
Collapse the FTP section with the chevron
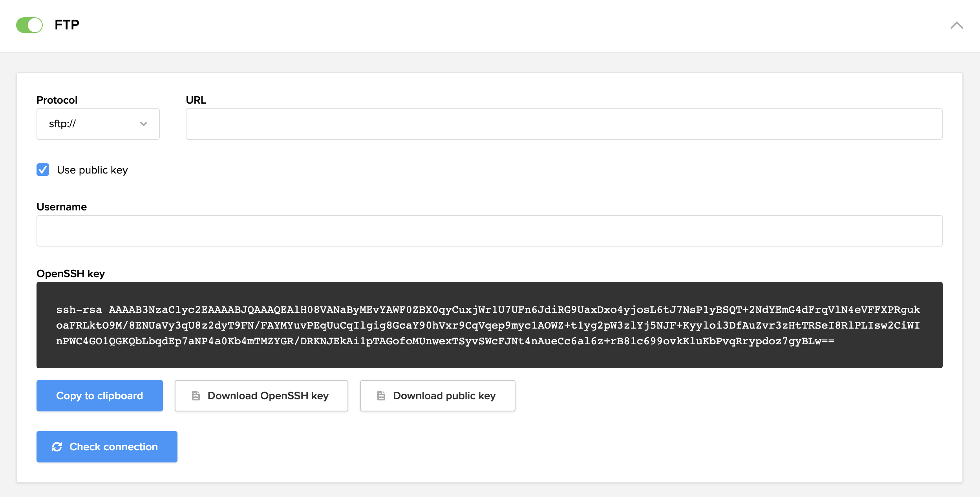[956, 26]
